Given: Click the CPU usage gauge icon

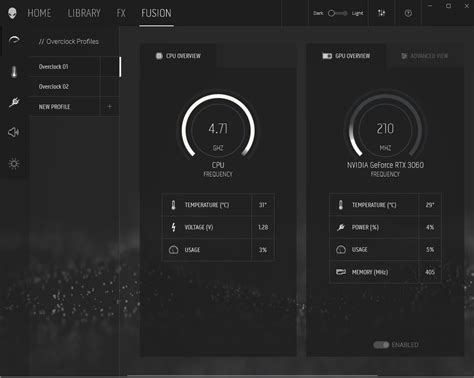Looking at the screenshot, I should point(173,250).
